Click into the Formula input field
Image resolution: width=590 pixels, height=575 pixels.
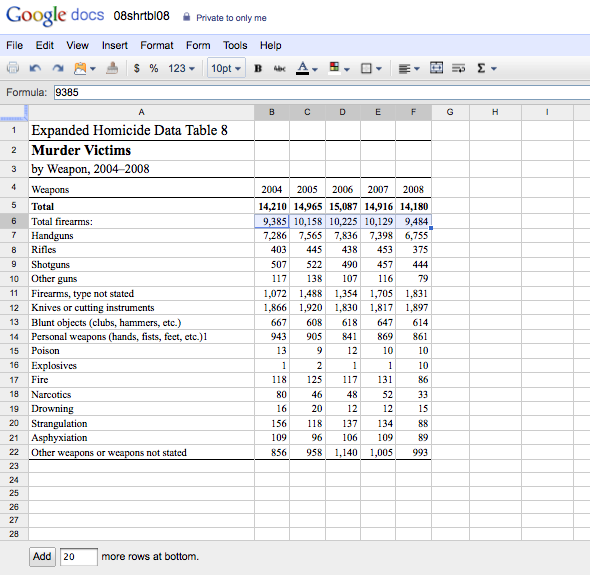(322, 92)
